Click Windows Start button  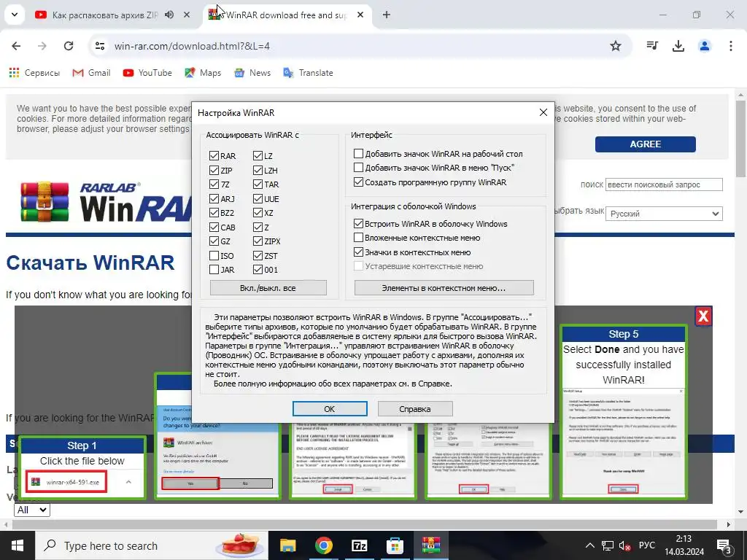pos(18,545)
